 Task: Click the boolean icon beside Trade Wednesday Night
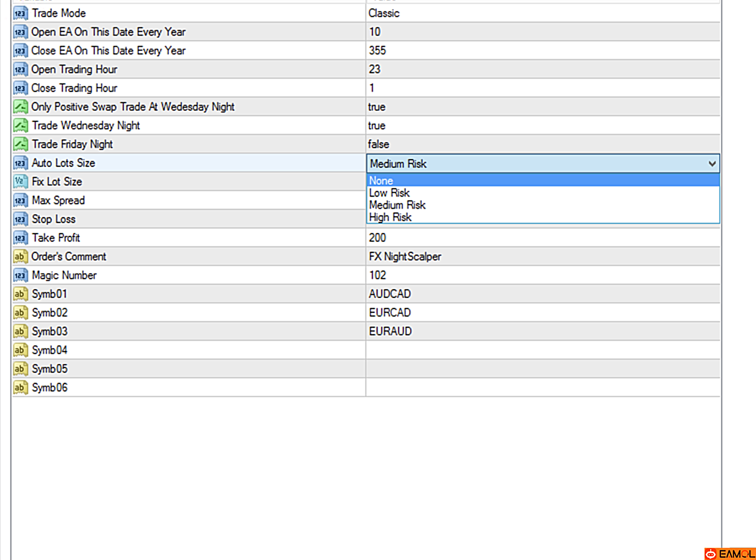coord(20,125)
